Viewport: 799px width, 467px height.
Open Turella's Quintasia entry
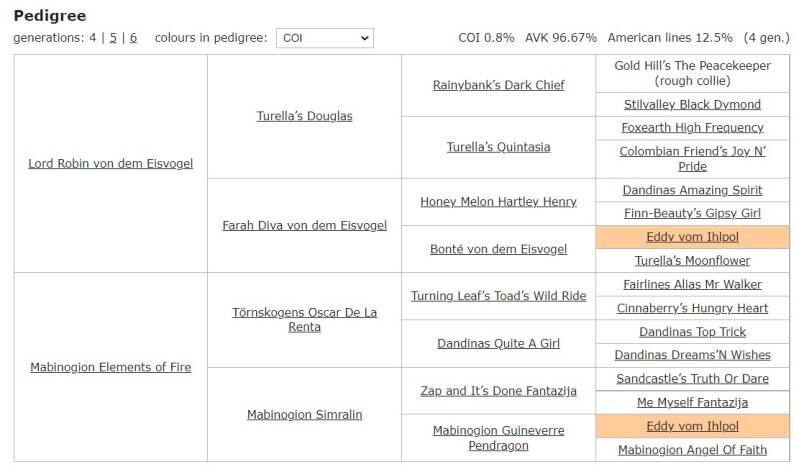pyautogui.click(x=498, y=147)
